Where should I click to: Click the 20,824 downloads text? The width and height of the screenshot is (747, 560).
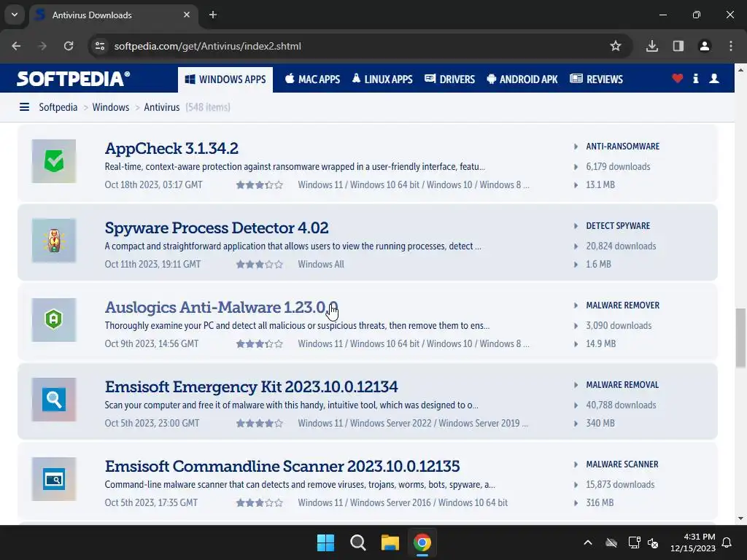pyautogui.click(x=621, y=246)
